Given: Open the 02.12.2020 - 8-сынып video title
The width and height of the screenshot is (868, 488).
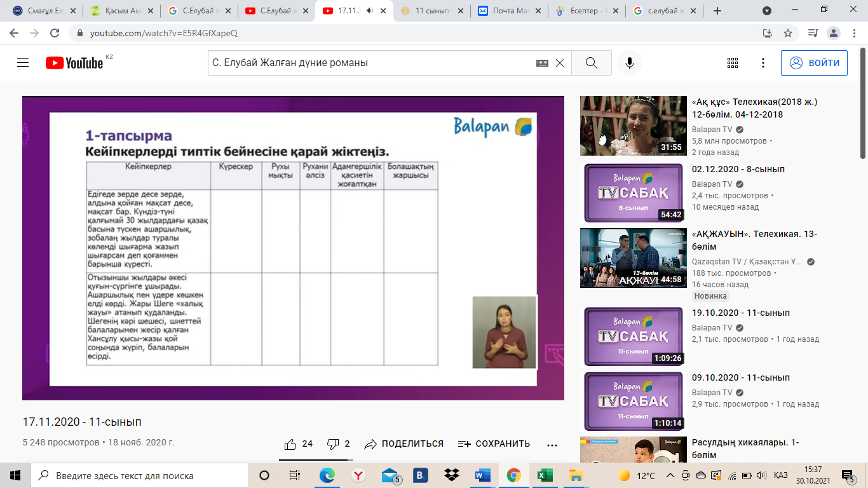Looking at the screenshot, I should coord(738,169).
